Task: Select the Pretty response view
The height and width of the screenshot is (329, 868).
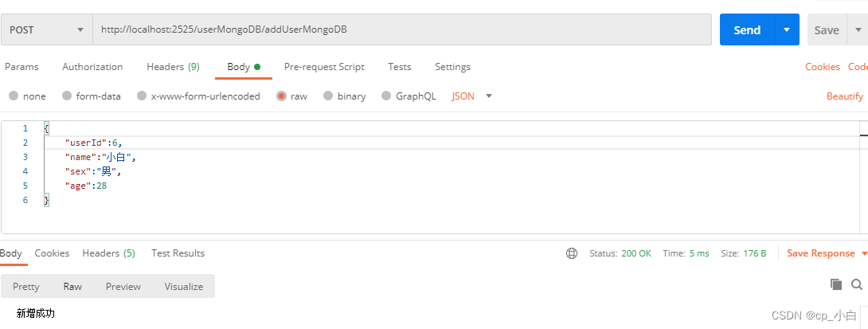Action: 26,286
